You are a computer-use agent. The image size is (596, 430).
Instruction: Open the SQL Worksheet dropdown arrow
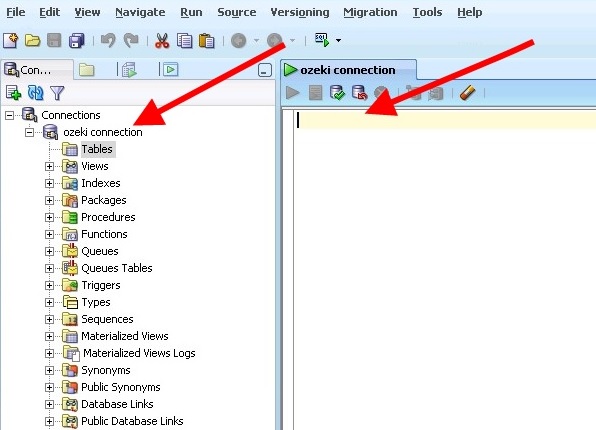(x=338, y=40)
